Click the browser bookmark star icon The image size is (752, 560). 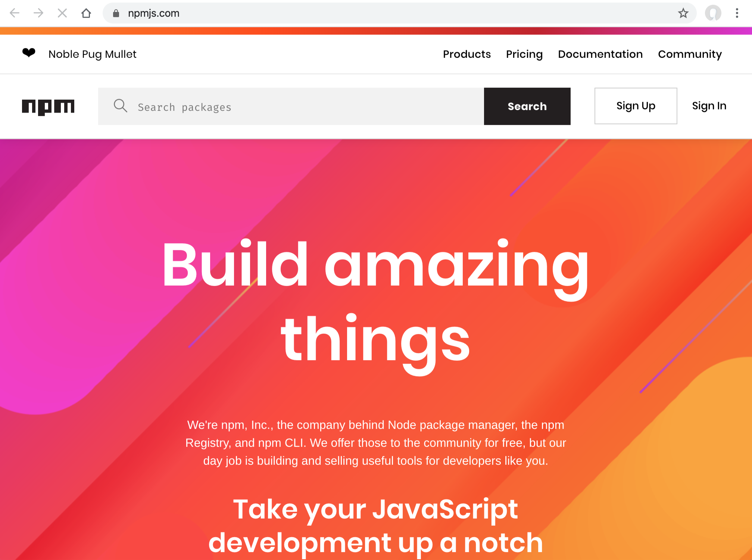683,13
